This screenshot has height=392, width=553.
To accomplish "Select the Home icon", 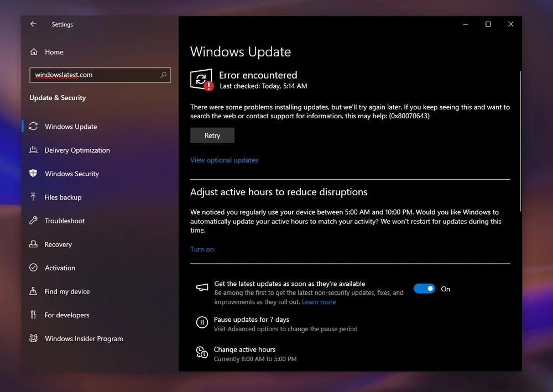I will pos(34,51).
